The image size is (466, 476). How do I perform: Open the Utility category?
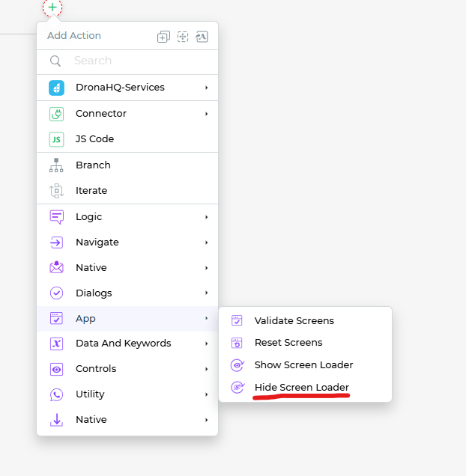pos(127,394)
